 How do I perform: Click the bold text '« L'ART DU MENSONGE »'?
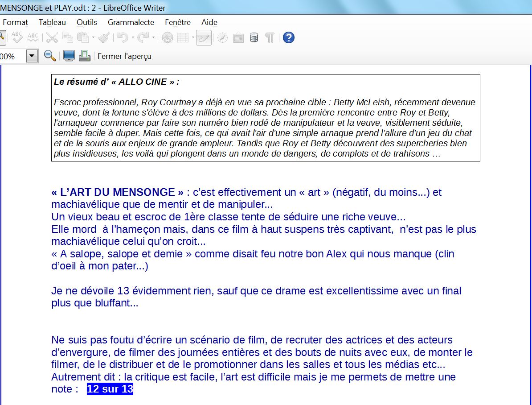117,192
